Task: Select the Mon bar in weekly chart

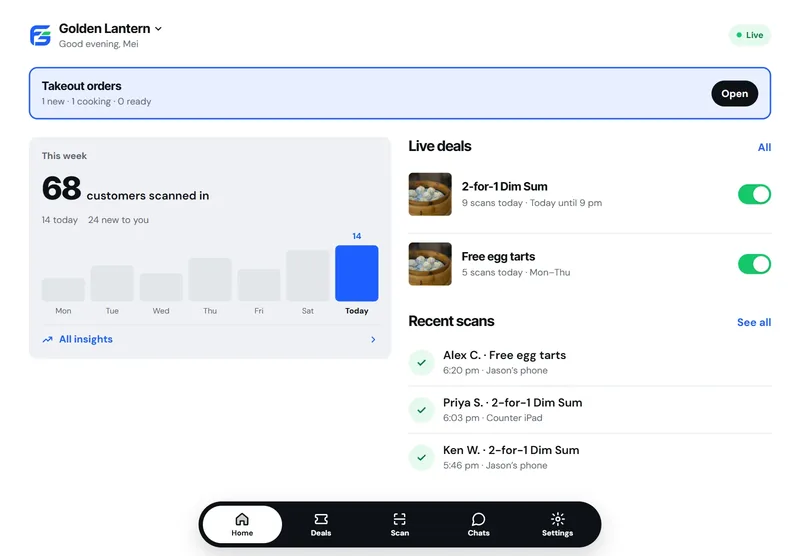Action: pyautogui.click(x=63, y=290)
